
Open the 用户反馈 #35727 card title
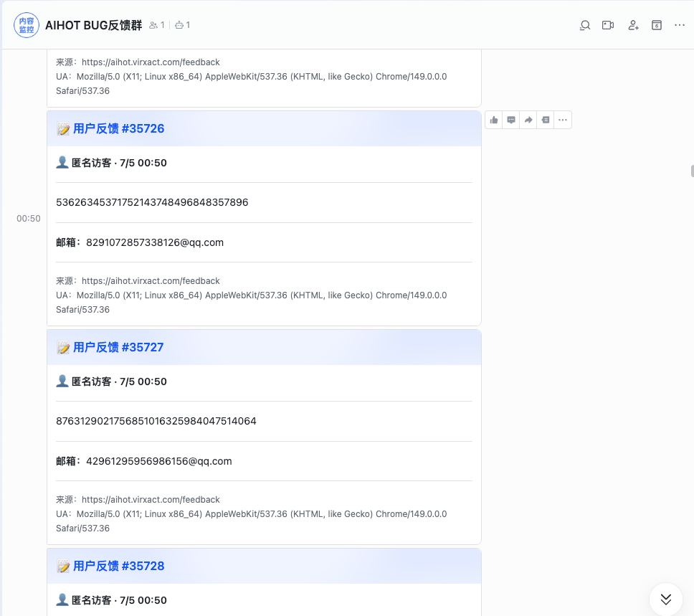(x=118, y=347)
